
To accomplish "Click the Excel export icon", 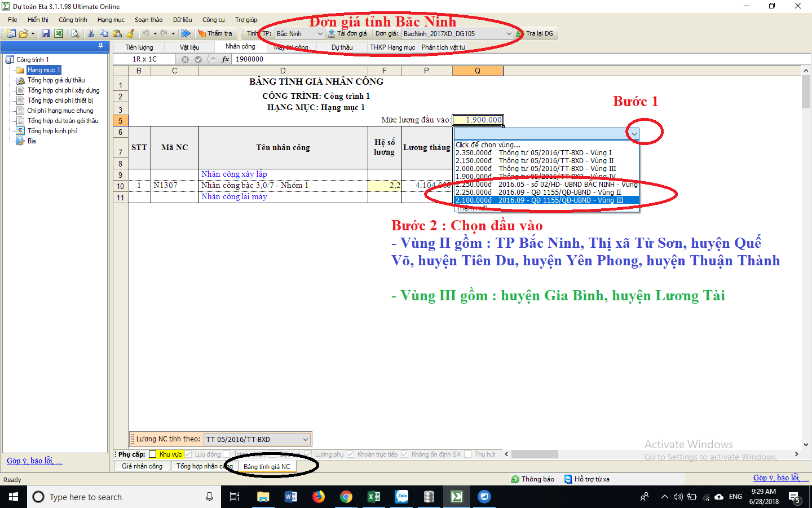I will (x=58, y=34).
